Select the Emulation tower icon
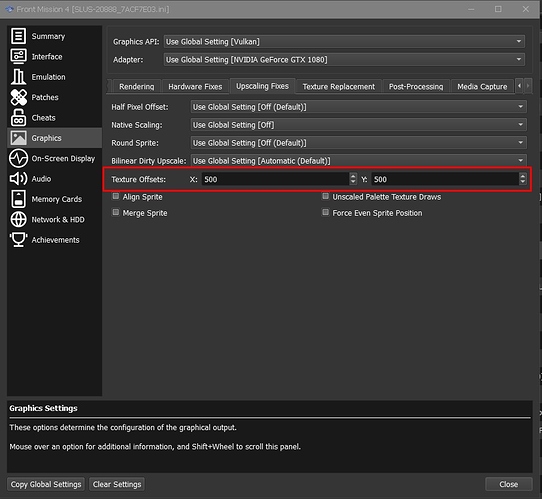The image size is (542, 499). tap(18, 77)
